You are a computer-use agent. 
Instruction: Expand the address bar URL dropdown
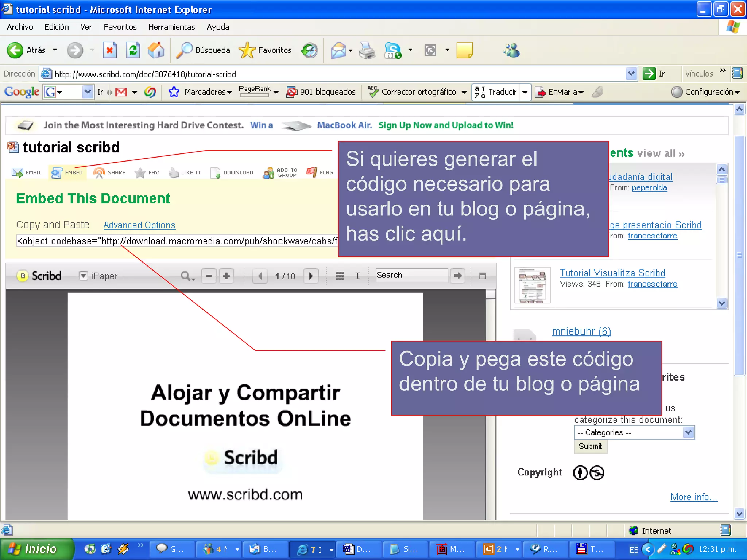[631, 74]
